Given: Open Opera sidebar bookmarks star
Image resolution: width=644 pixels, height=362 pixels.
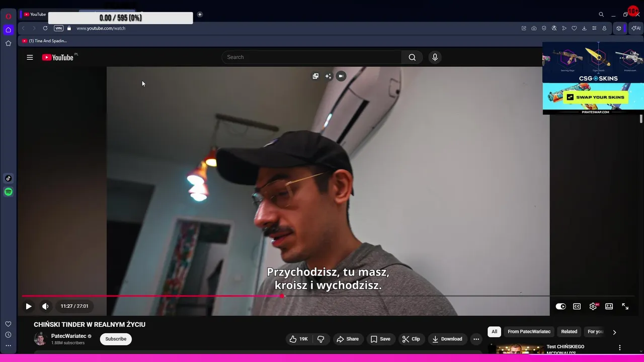Looking at the screenshot, I should pyautogui.click(x=9, y=43).
